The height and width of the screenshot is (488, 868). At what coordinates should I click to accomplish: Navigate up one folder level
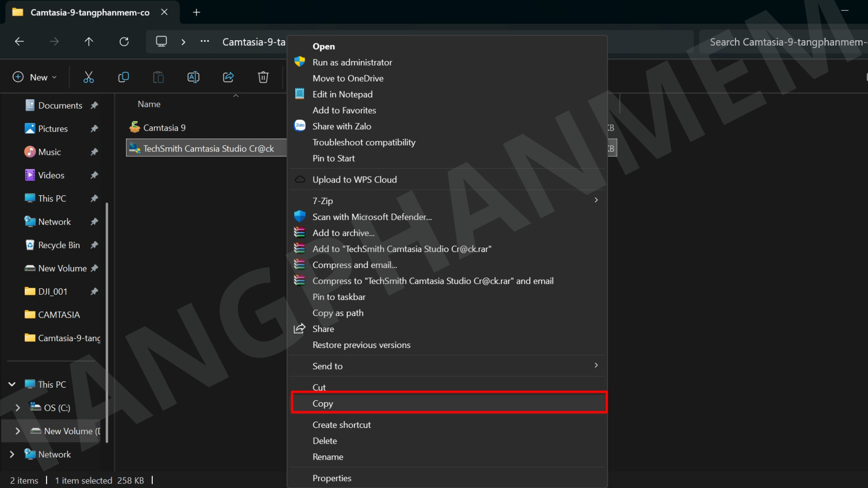(x=89, y=42)
